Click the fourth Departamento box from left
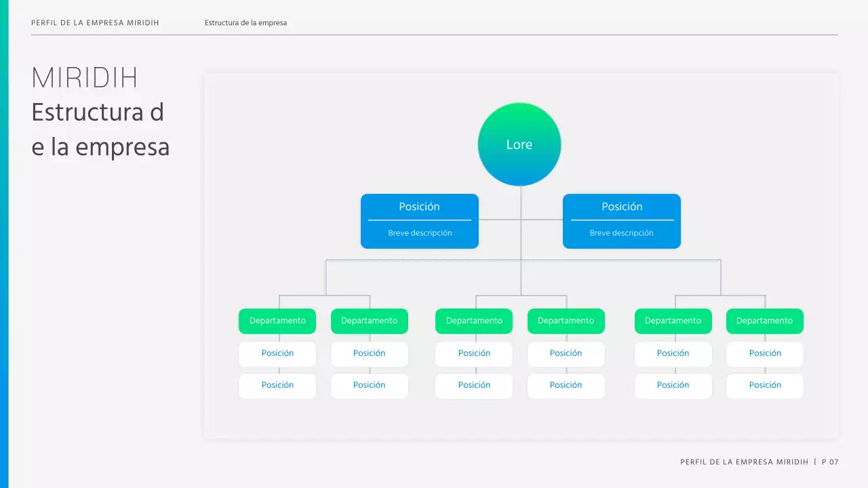Viewport: 868px width, 488px height. (x=566, y=321)
